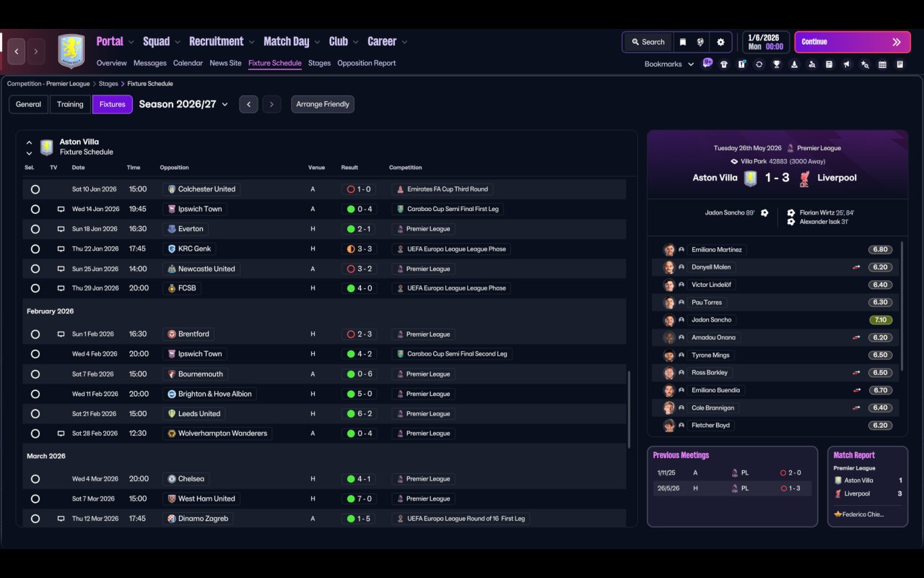Click the fixtures list vertical scrollbar
This screenshot has height=578, width=924.
pos(629,408)
